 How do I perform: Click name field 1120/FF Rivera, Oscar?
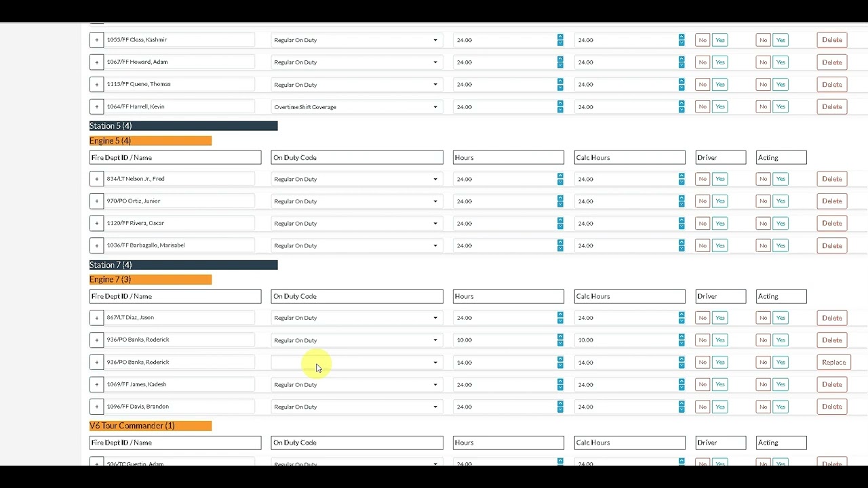tap(180, 223)
